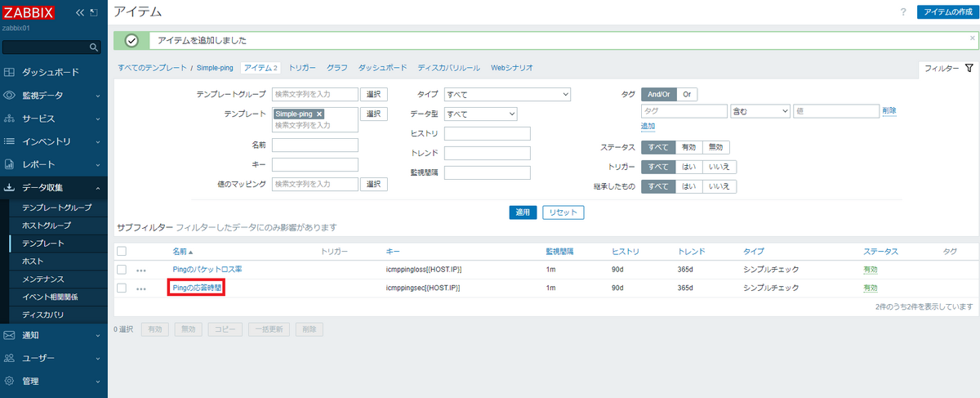Click the 管理 gear icon
980x398 pixels.
click(10, 381)
